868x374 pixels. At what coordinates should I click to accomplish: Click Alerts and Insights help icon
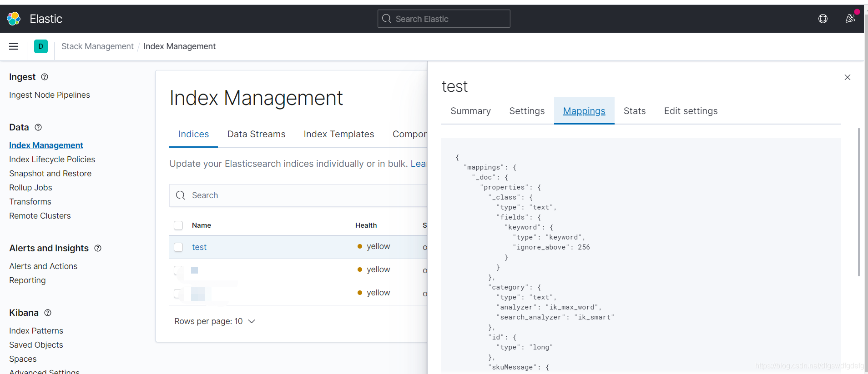(98, 248)
